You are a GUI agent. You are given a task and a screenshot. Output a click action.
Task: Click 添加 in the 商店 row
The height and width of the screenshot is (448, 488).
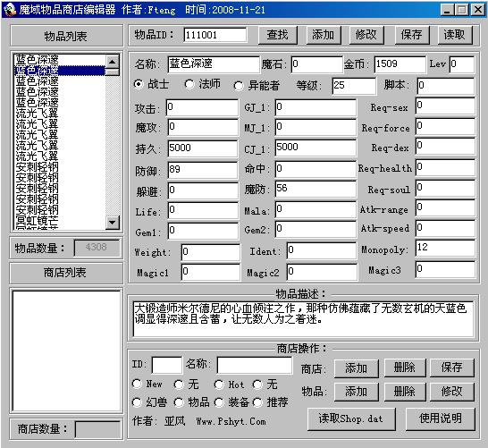tap(357, 368)
